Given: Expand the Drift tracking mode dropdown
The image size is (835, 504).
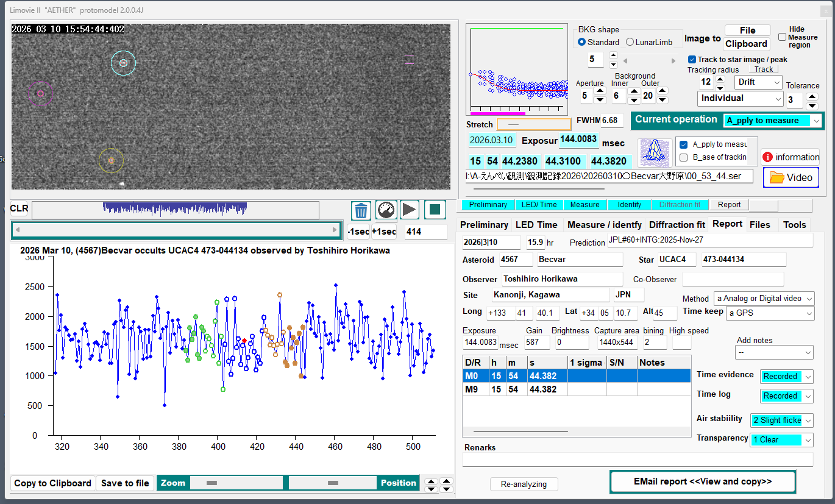Looking at the screenshot, I should tap(758, 82).
